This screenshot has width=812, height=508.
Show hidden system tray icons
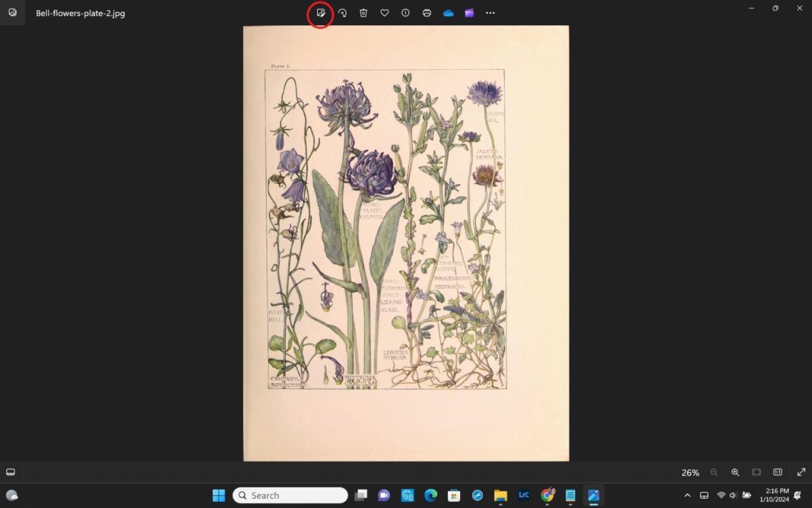click(x=687, y=495)
